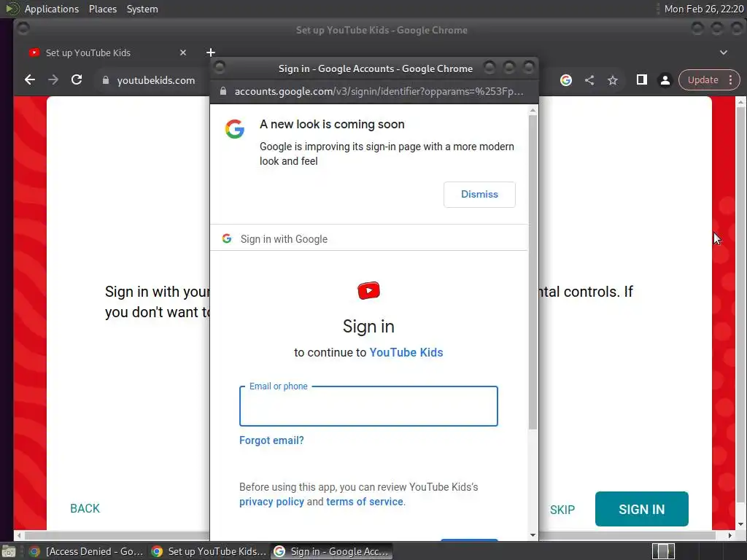Click the Applications menu logo icon
Image resolution: width=747 pixels, height=560 pixels.
point(12,9)
